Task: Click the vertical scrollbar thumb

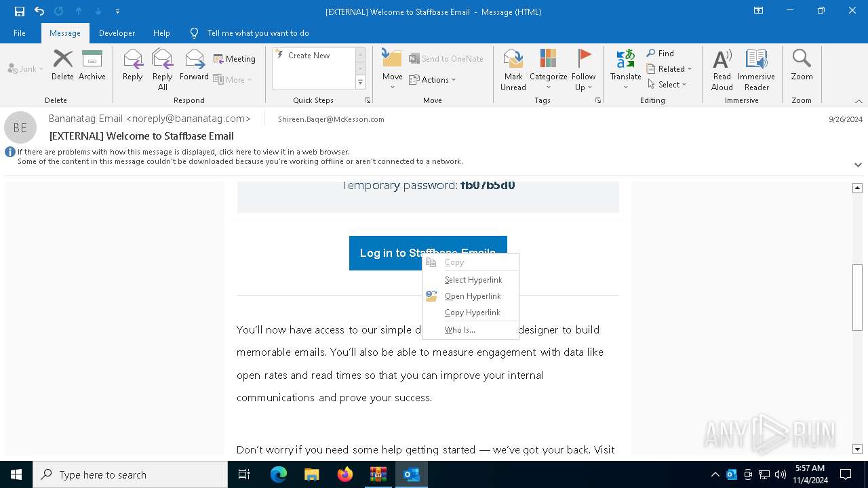Action: [x=857, y=298]
